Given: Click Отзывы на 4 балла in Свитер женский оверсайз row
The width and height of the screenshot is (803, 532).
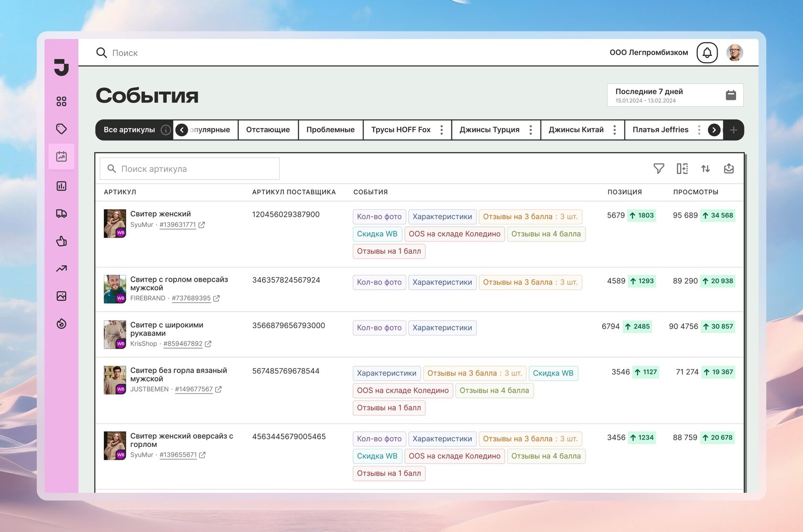Looking at the screenshot, I should coord(546,456).
